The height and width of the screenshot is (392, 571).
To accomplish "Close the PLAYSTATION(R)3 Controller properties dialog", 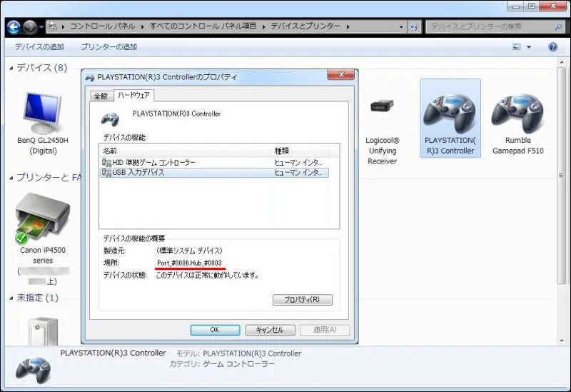I will point(341,74).
